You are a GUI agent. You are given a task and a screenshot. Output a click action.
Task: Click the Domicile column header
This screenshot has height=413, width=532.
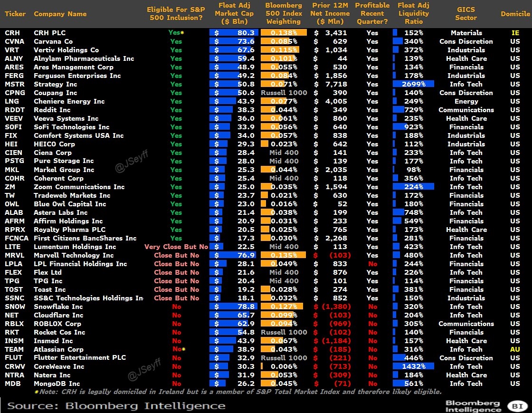pyautogui.click(x=515, y=14)
